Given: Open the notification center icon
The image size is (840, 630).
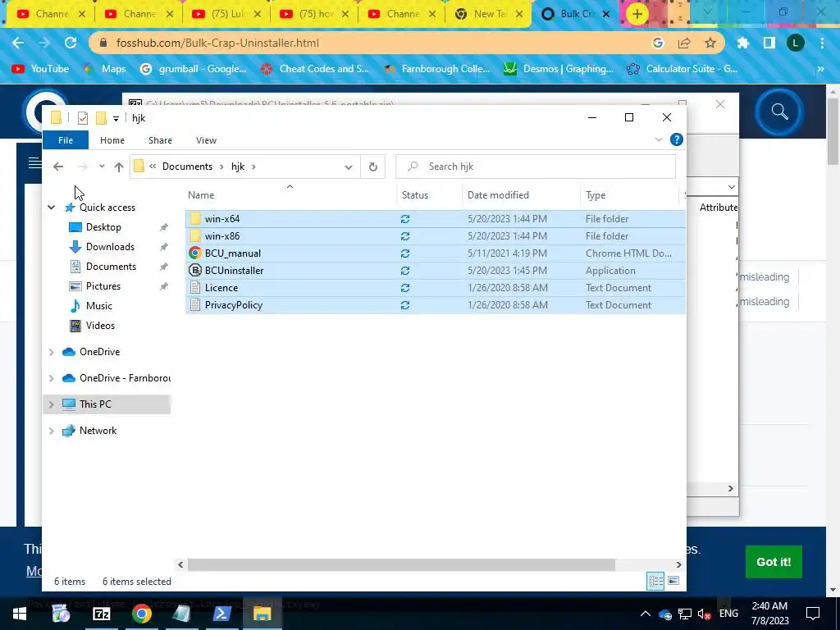Looking at the screenshot, I should pyautogui.click(x=813, y=614).
